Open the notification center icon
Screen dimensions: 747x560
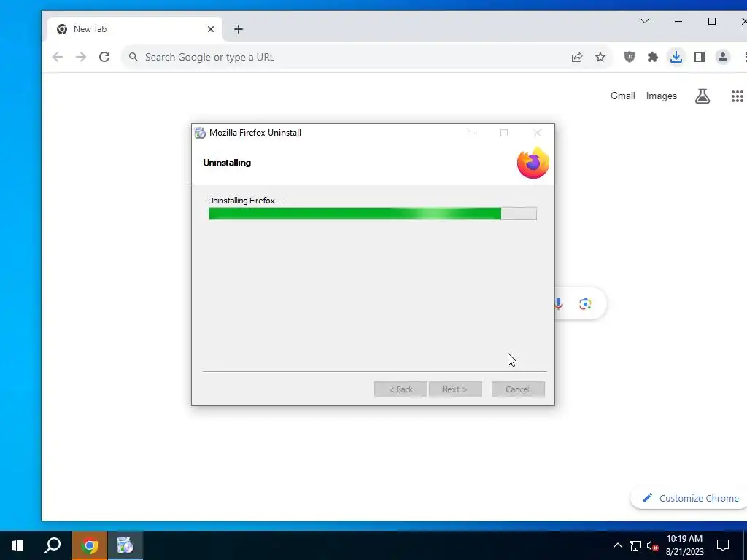click(x=723, y=545)
